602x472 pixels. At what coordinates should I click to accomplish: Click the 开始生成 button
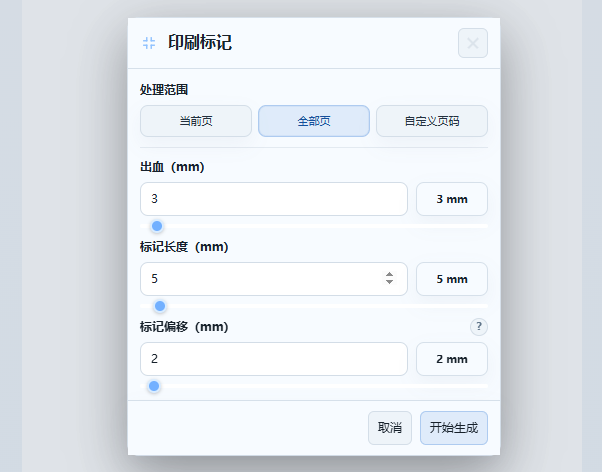click(x=454, y=428)
